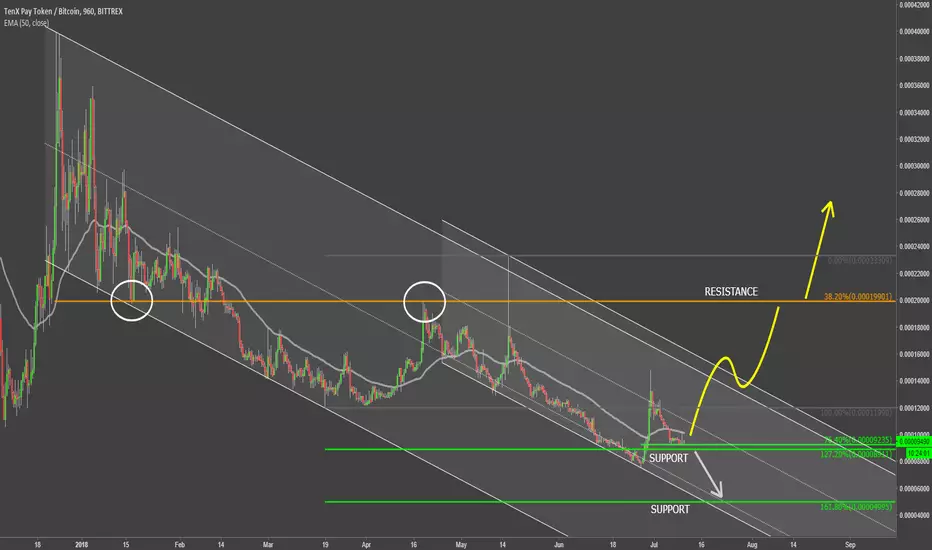932x550 pixels.
Task: Select the 38.20%(0.00019901) Fibonacci label
Action: [x=858, y=296]
